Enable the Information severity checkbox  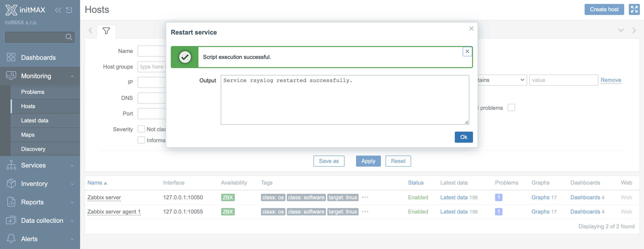(x=141, y=140)
